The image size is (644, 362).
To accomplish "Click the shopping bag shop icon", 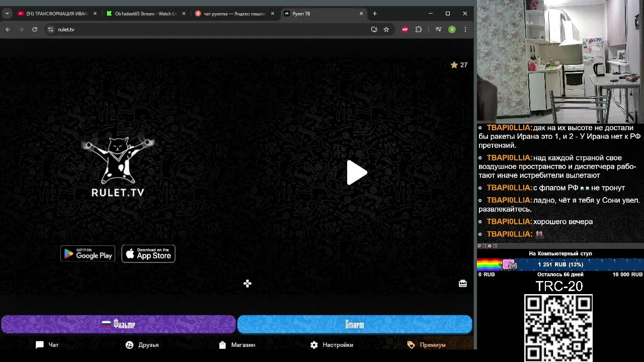I will pyautogui.click(x=222, y=345).
